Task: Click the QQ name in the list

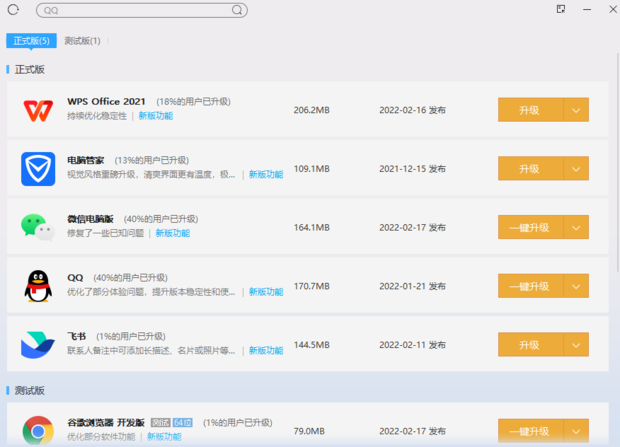Action: point(75,278)
